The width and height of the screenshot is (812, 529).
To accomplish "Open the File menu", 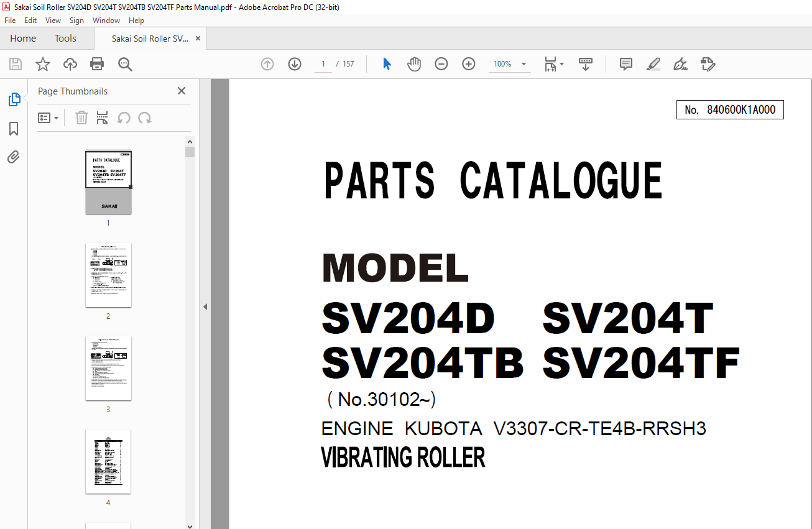I will 10,21.
